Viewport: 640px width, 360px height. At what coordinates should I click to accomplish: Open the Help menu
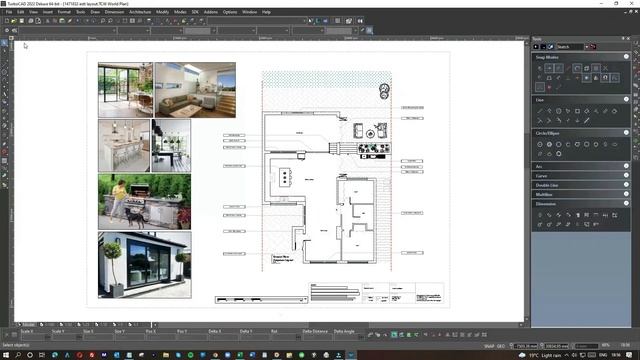click(266, 12)
